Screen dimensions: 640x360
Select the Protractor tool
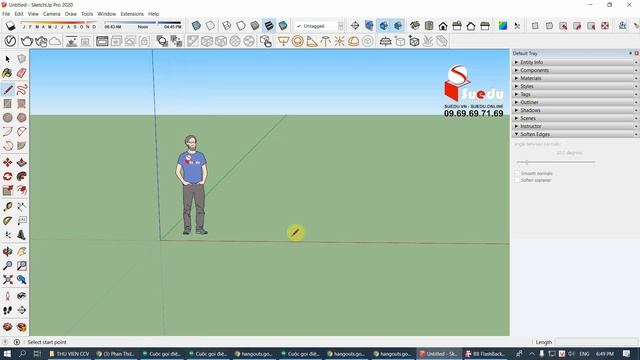pyautogui.click(x=7, y=221)
